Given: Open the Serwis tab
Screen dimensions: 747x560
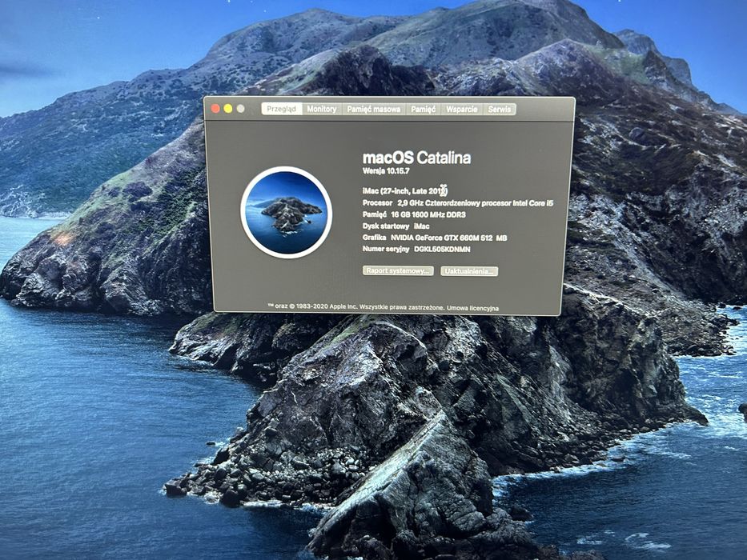Looking at the screenshot, I should click(500, 109).
